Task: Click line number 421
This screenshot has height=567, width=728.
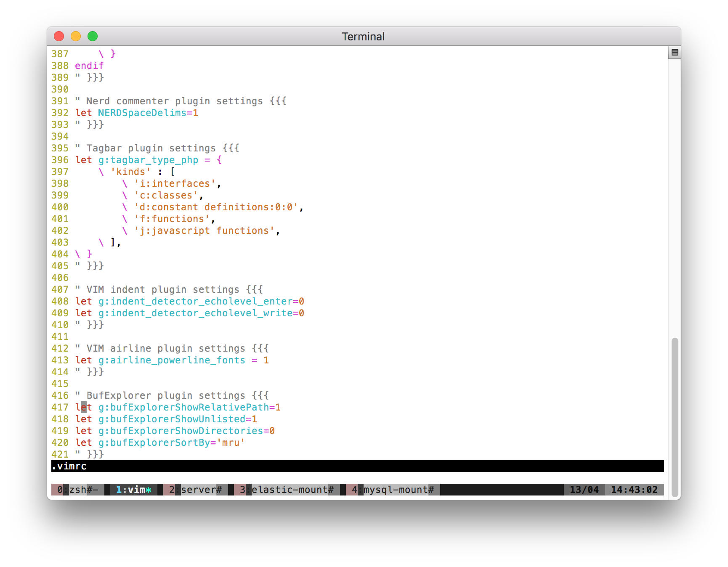Action: point(60,454)
